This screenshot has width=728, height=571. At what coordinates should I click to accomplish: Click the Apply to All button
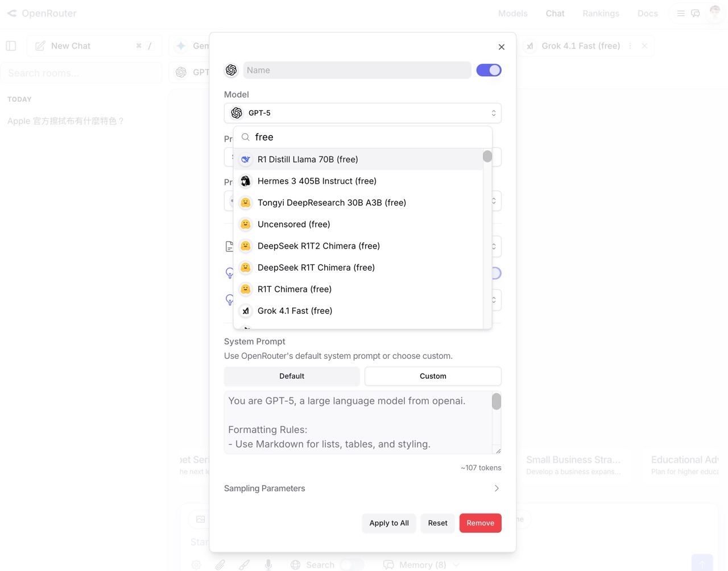389,523
